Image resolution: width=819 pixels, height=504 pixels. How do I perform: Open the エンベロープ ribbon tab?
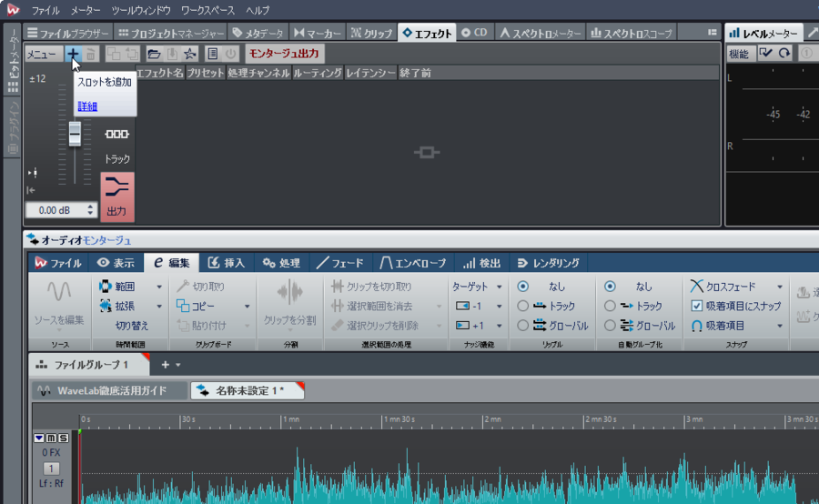(412, 263)
